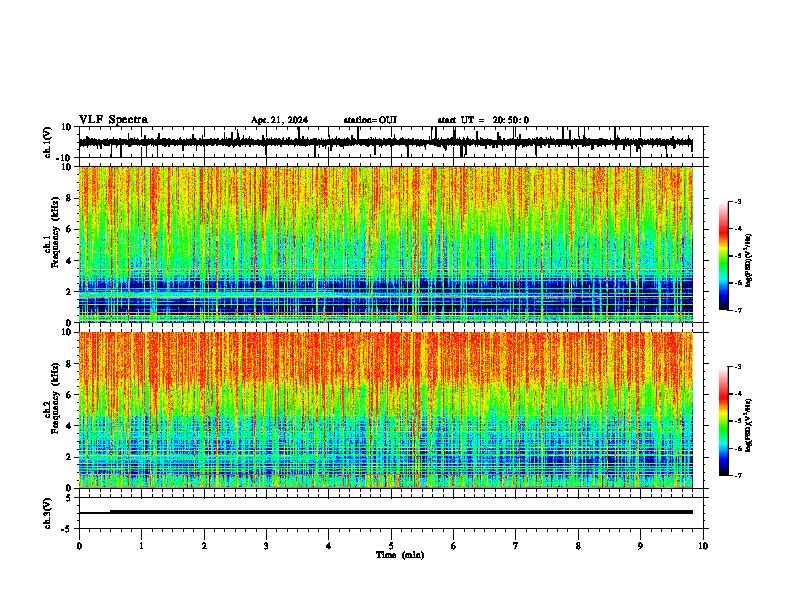Click the "ch.3(V)" axis label
This screenshot has width=792, height=612.
point(48,514)
